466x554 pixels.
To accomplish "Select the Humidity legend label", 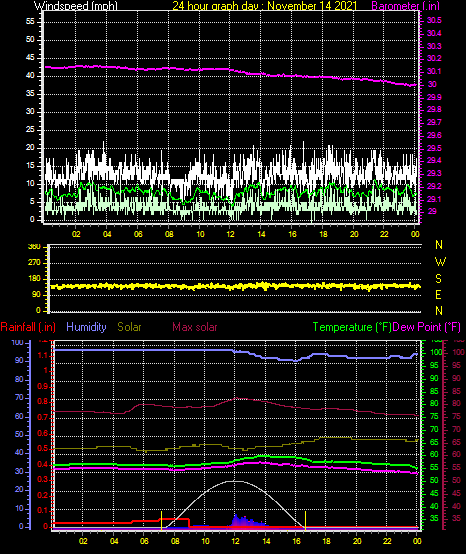I will [86, 327].
